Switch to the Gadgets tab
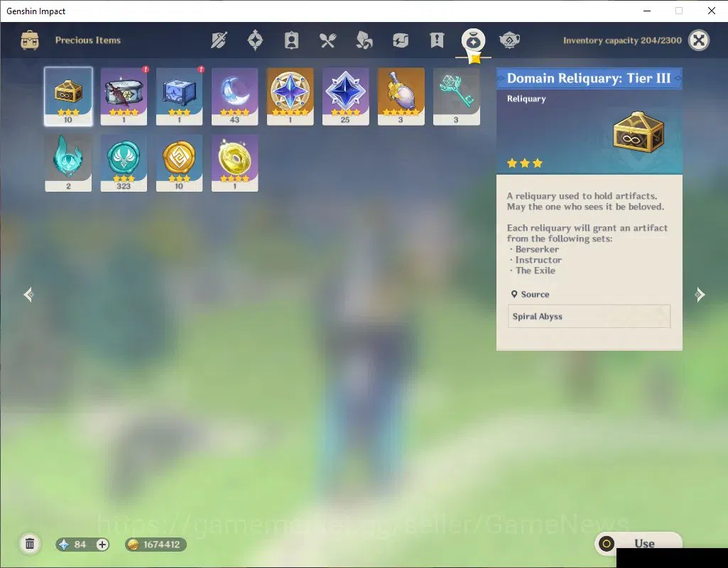 click(x=400, y=40)
